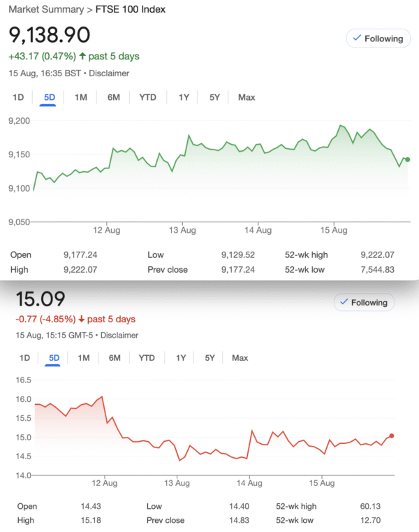Toggle Following button on the 15.09 card
The height and width of the screenshot is (532, 419).
(x=364, y=302)
